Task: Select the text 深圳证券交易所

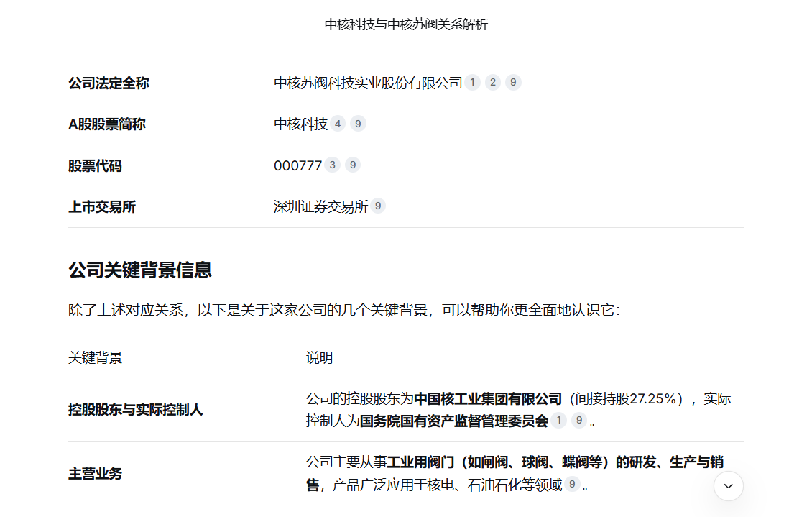Action: [x=320, y=206]
